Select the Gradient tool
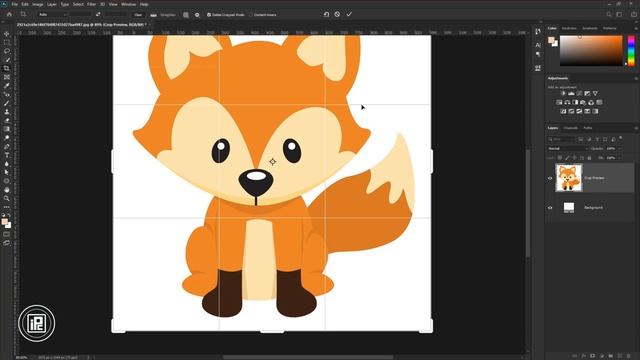The image size is (640, 360). (7, 129)
